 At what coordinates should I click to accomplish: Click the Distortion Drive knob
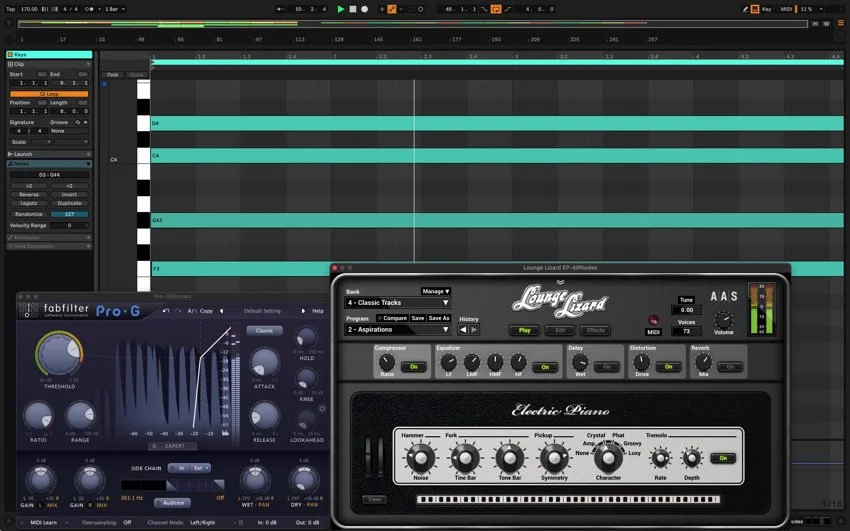[642, 362]
